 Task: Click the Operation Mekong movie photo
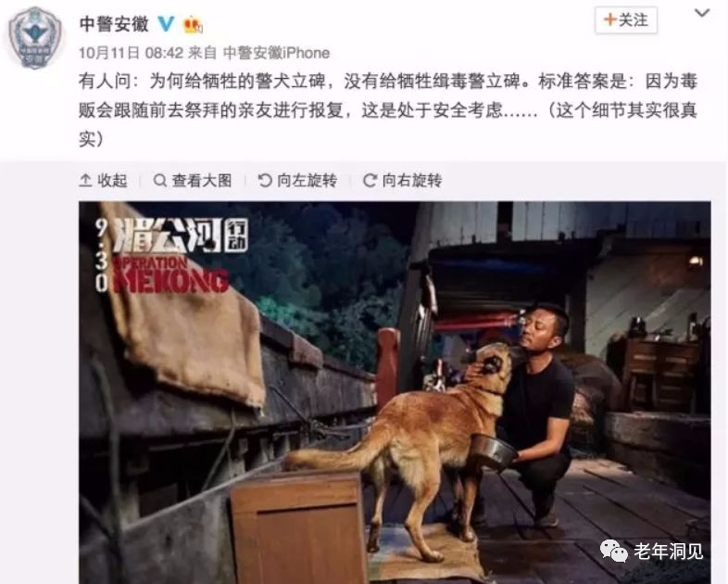(x=395, y=392)
